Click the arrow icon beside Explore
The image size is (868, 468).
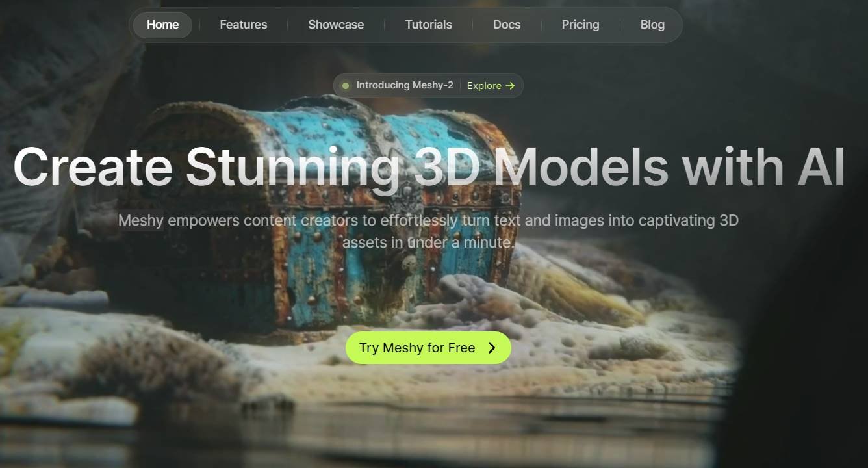pyautogui.click(x=510, y=85)
